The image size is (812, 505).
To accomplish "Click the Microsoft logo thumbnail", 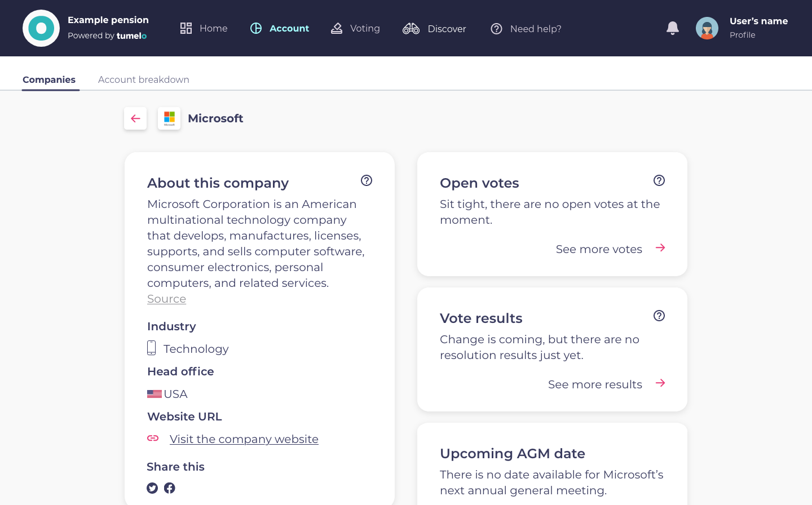I will pyautogui.click(x=169, y=118).
